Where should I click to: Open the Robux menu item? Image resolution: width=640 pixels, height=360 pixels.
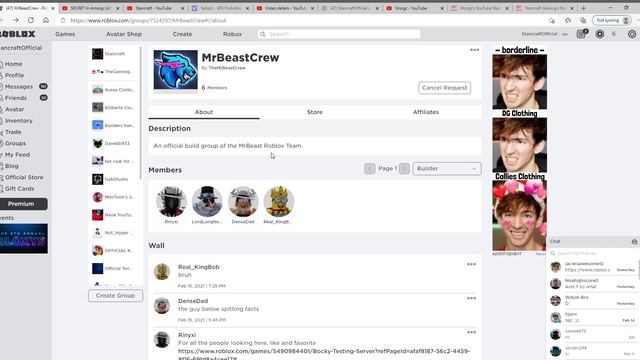(x=232, y=34)
